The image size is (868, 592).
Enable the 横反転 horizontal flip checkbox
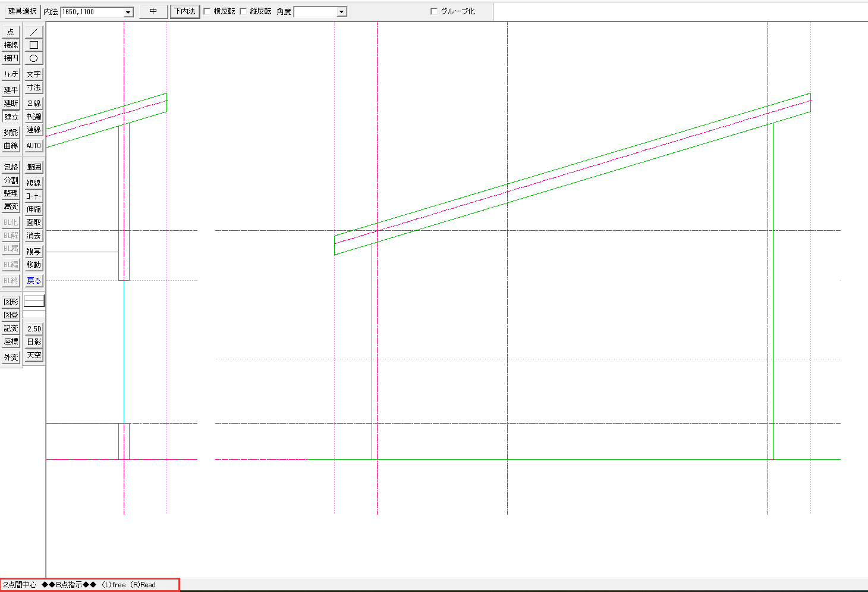(x=207, y=11)
